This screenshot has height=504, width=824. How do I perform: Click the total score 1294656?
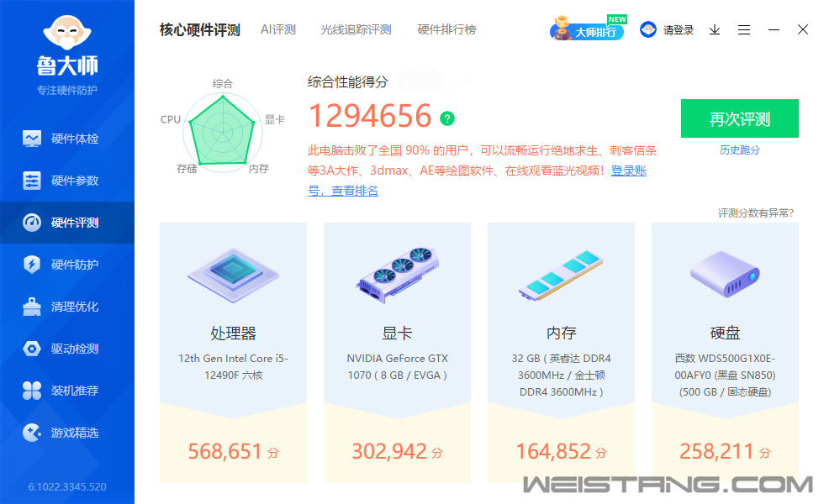[x=370, y=116]
